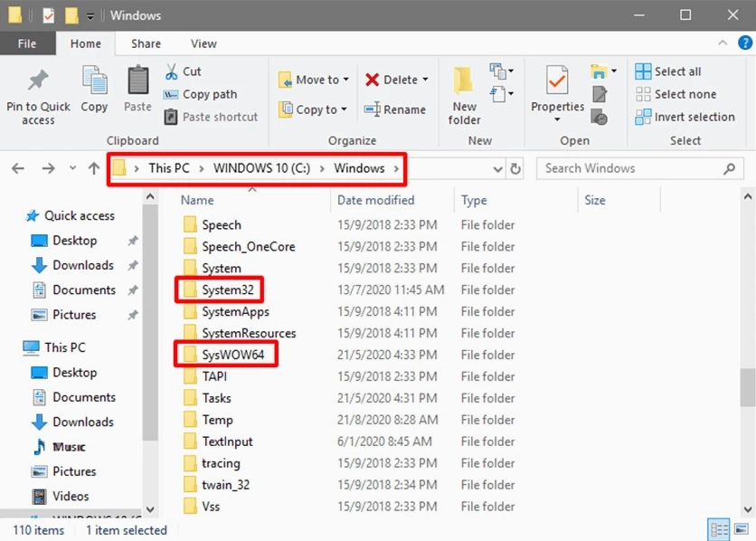The image size is (756, 541).
Task: Click Invert selection
Action: (x=685, y=117)
